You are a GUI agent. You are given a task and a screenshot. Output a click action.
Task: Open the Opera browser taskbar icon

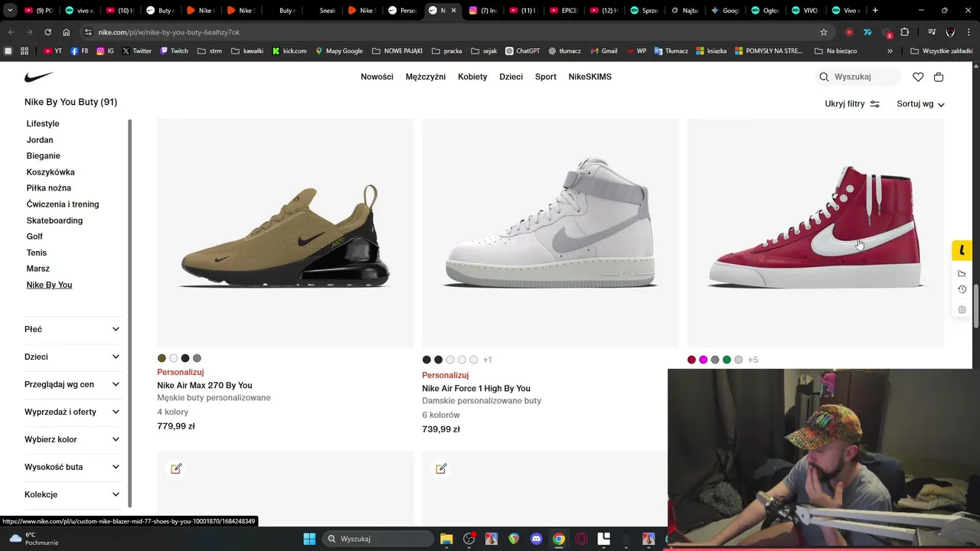pos(581,539)
